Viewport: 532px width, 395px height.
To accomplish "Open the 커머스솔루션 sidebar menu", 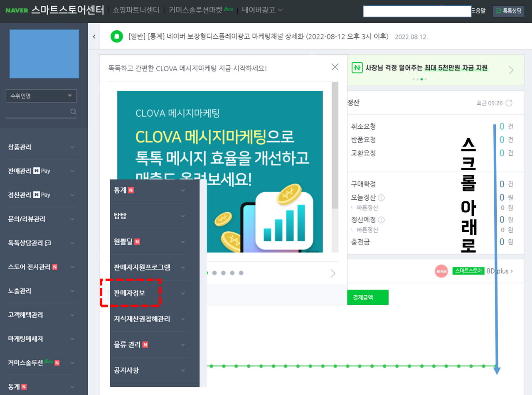I will point(42,363).
